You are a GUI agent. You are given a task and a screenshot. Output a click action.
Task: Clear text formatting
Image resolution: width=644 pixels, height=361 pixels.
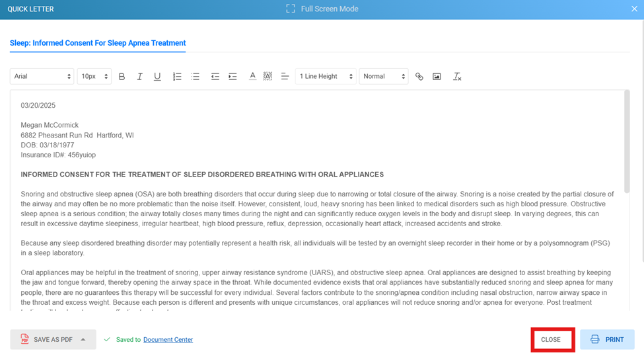coord(457,77)
